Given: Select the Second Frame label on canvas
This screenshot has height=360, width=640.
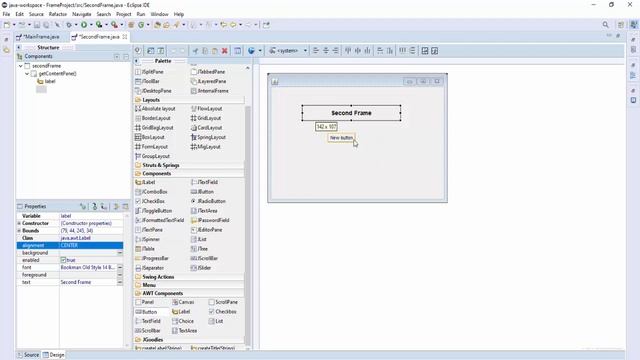Looking at the screenshot, I should [x=351, y=113].
